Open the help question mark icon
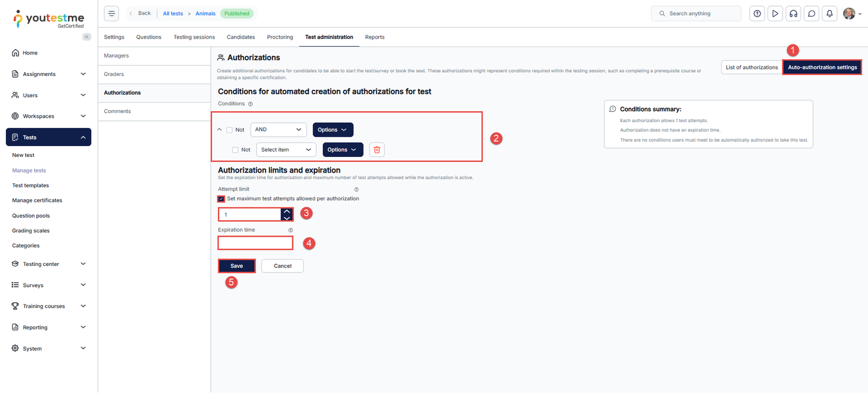The width and height of the screenshot is (868, 393). pyautogui.click(x=757, y=14)
